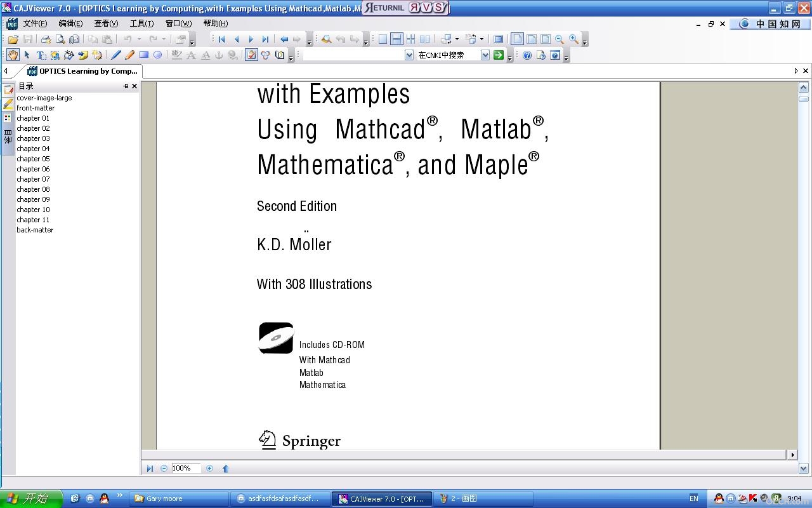Click the 100% zoom level field
The image size is (812, 508).
(186, 468)
